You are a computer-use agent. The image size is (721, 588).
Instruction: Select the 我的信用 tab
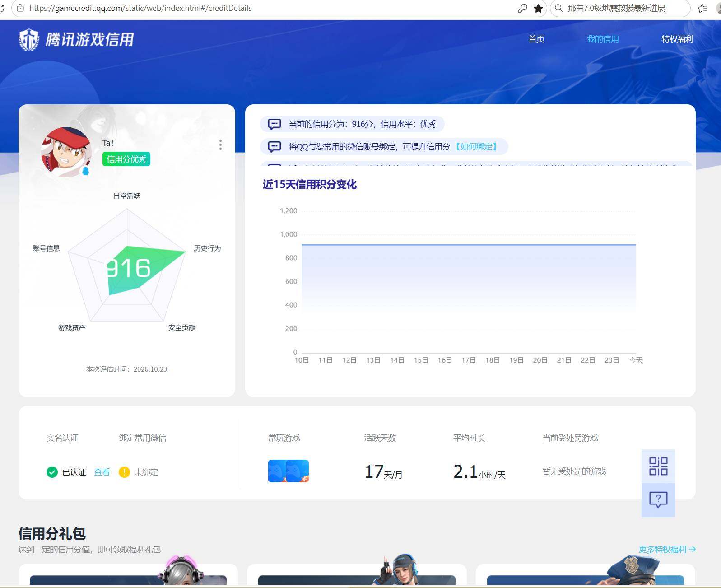point(603,39)
